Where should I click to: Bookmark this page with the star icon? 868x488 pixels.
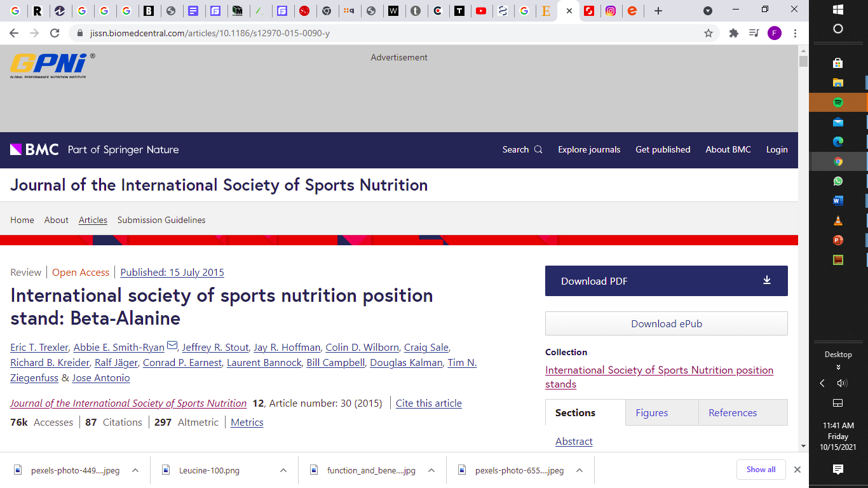tap(709, 33)
